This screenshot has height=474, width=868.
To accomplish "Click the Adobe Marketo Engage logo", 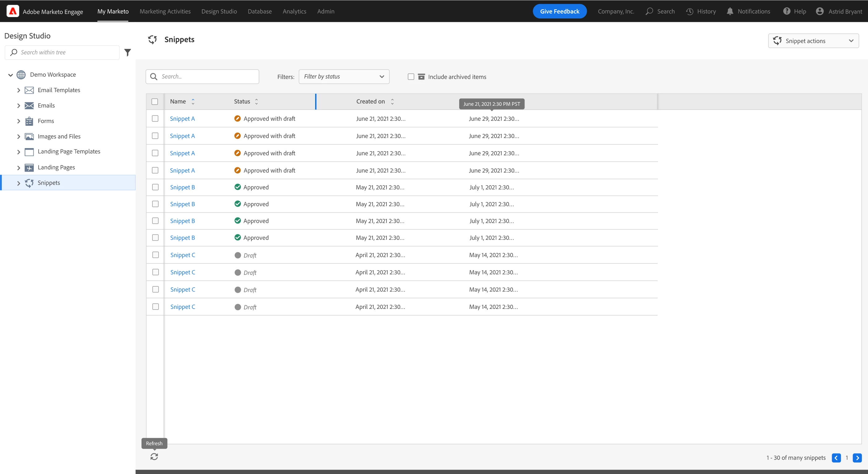I will tap(13, 11).
